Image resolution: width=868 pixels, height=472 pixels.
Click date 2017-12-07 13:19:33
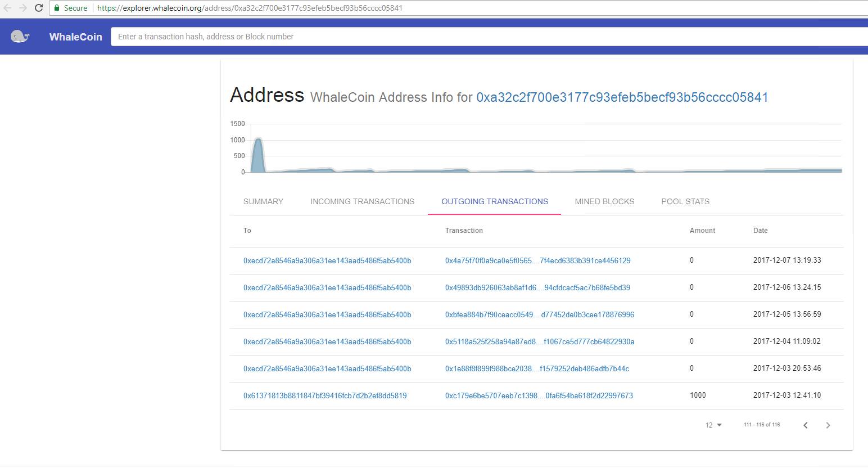[x=787, y=260]
